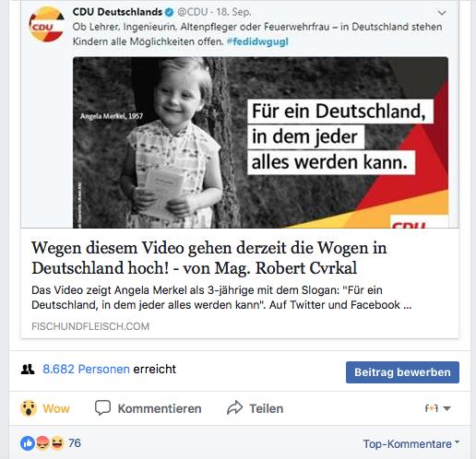Click the people reached icon

28,369
